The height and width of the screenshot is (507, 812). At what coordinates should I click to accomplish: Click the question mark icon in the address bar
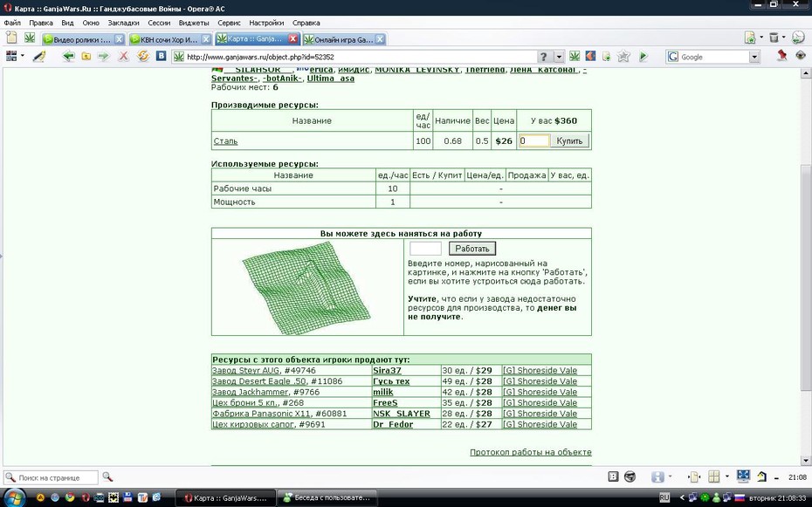coord(543,57)
